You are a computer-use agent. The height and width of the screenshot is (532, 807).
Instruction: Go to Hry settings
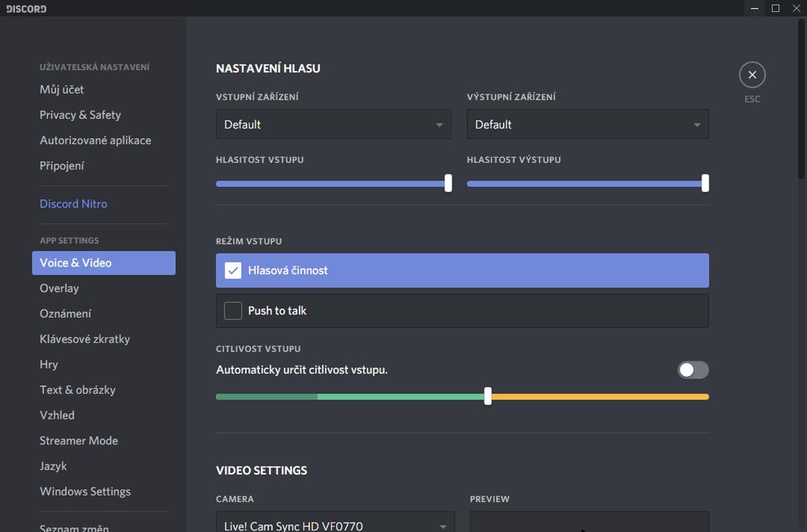point(49,364)
